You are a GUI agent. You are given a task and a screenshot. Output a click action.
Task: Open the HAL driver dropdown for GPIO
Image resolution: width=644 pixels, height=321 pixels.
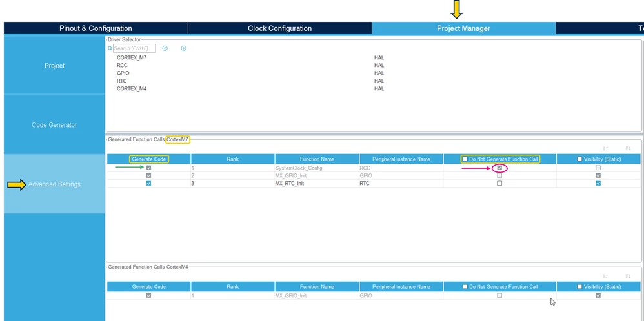point(379,73)
